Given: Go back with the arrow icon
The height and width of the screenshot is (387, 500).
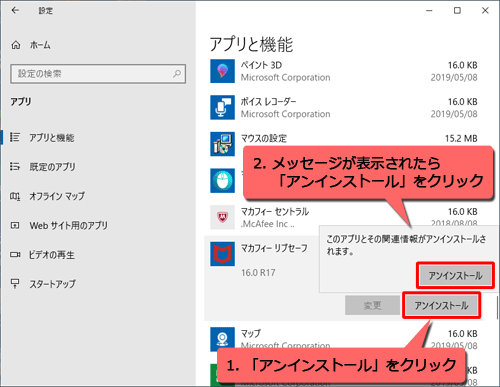Looking at the screenshot, I should coord(15,11).
